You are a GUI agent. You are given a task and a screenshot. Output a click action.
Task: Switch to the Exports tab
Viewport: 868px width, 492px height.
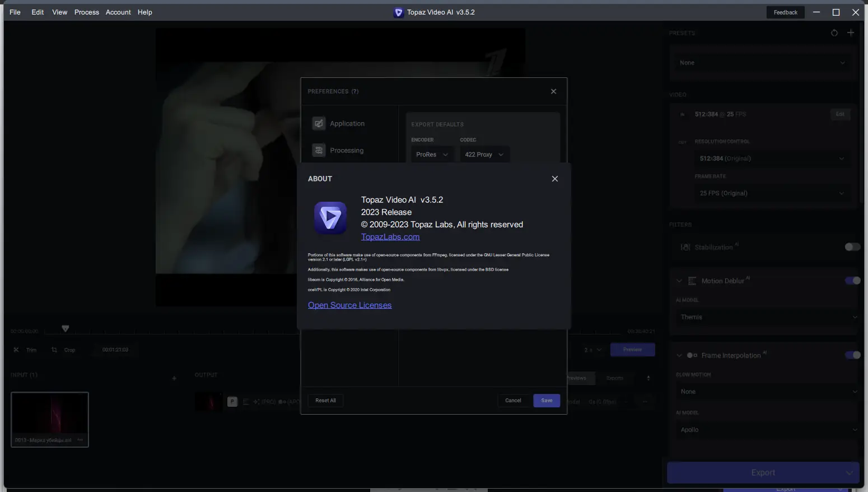614,378
